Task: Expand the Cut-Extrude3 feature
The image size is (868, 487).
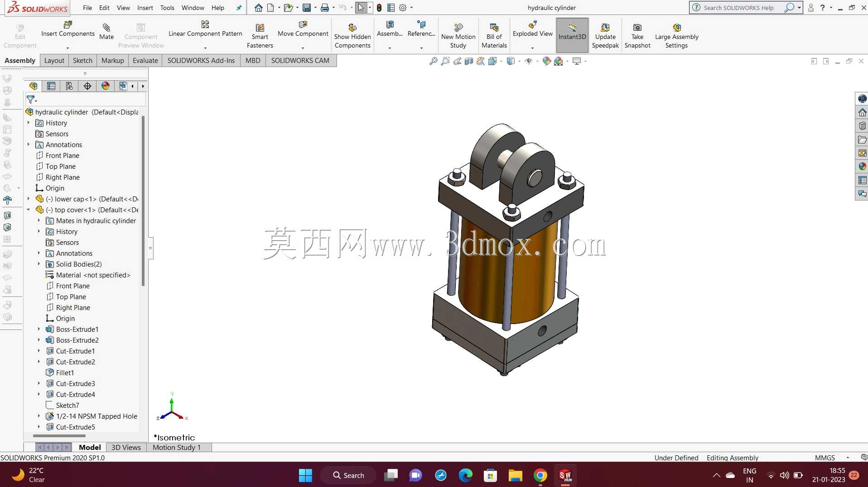Action: (x=39, y=383)
